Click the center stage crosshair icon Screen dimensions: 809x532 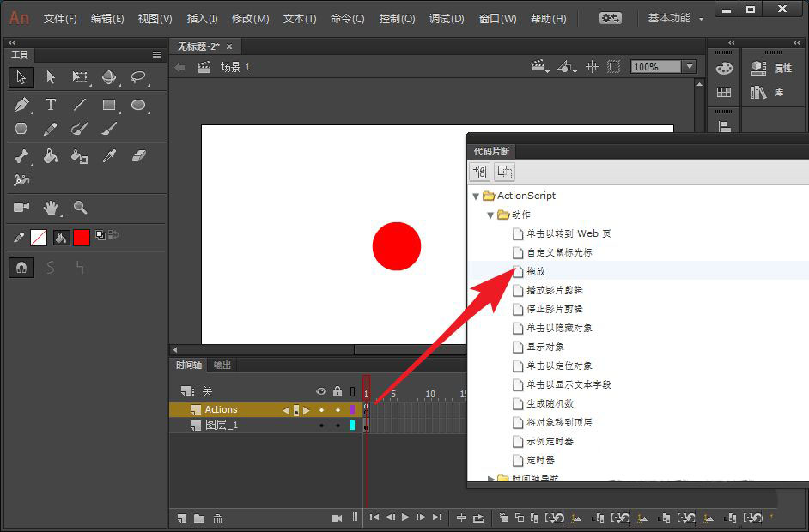coord(592,67)
